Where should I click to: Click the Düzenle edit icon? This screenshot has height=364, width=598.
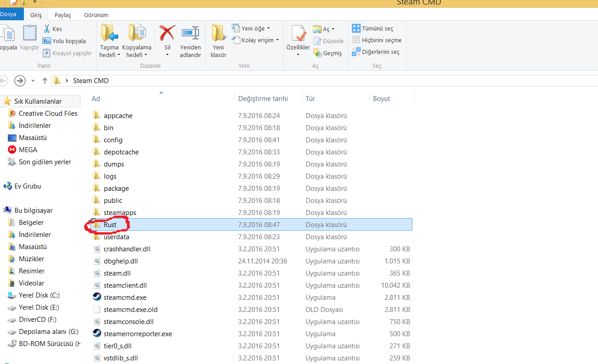(x=317, y=41)
